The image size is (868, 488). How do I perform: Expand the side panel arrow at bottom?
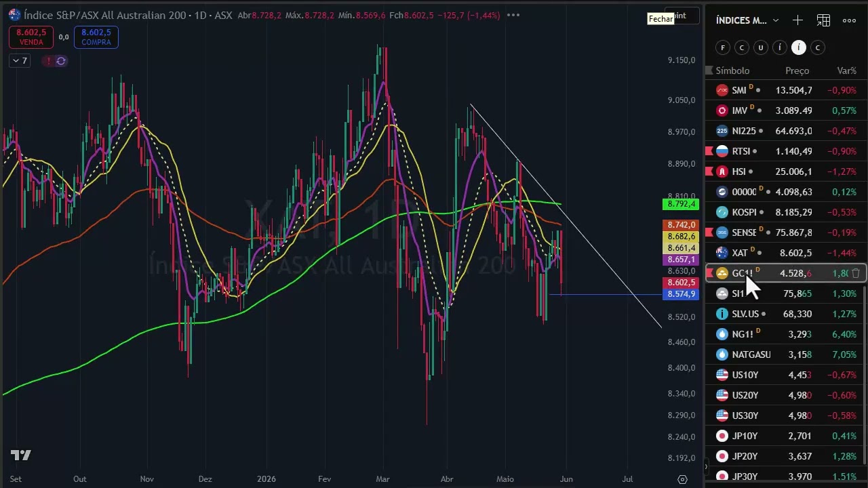click(706, 466)
